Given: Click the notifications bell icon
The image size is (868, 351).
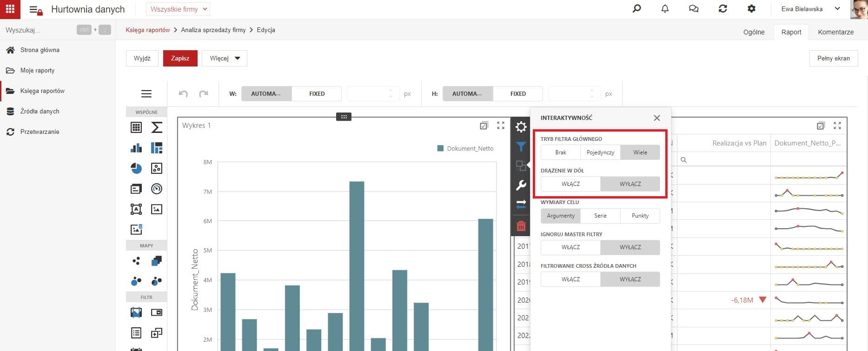Looking at the screenshot, I should coord(665,9).
